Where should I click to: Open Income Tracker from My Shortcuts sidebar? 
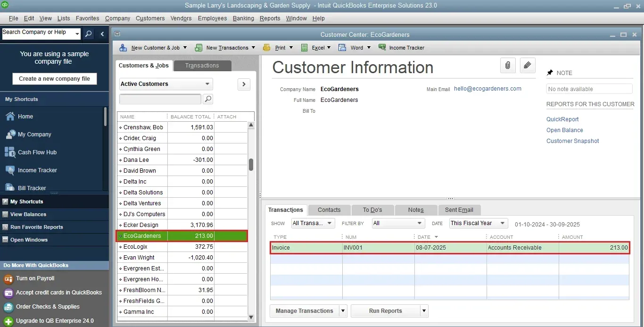[37, 170]
